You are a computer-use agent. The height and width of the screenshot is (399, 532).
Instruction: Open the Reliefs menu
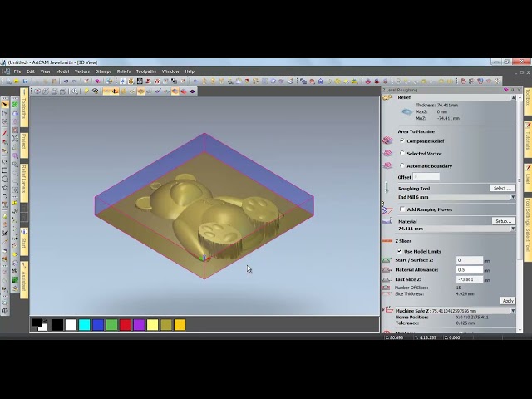(124, 71)
